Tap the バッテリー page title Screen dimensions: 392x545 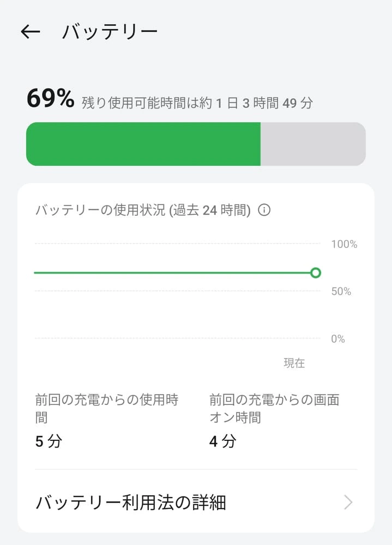(110, 32)
